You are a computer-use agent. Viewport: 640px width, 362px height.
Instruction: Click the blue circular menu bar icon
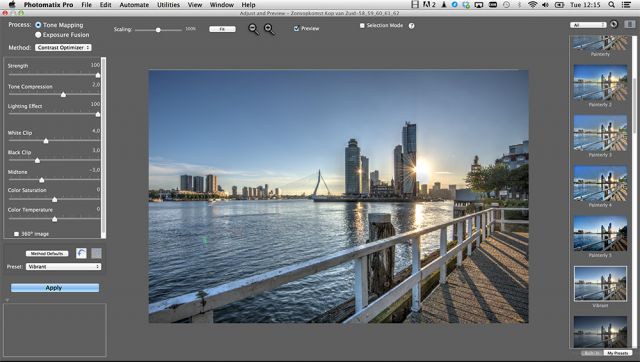tap(454, 4)
